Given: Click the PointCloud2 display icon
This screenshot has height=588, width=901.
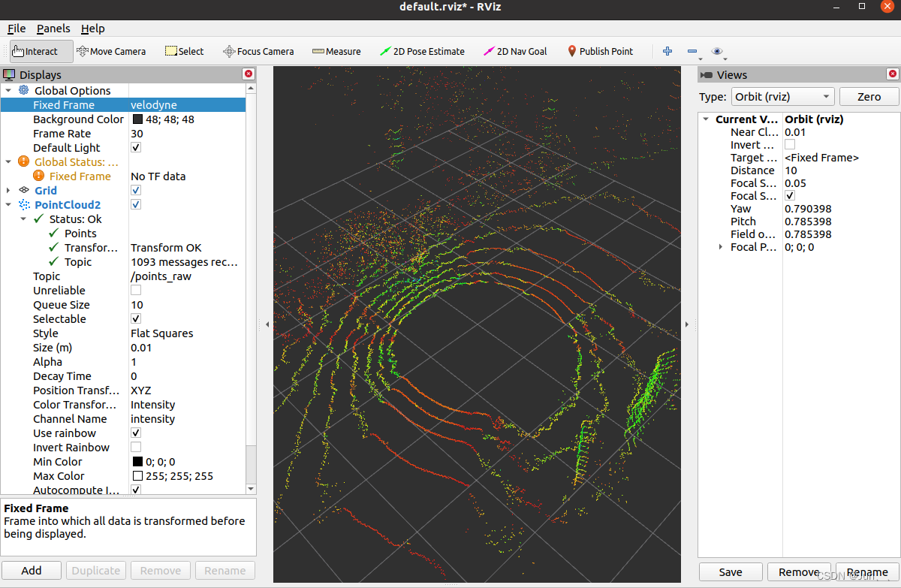Looking at the screenshot, I should 24,205.
